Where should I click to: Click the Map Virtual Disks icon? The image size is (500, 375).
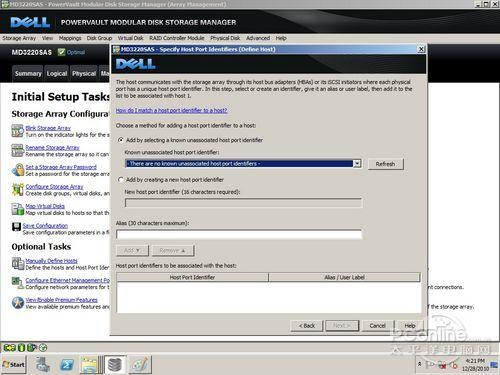point(17,209)
